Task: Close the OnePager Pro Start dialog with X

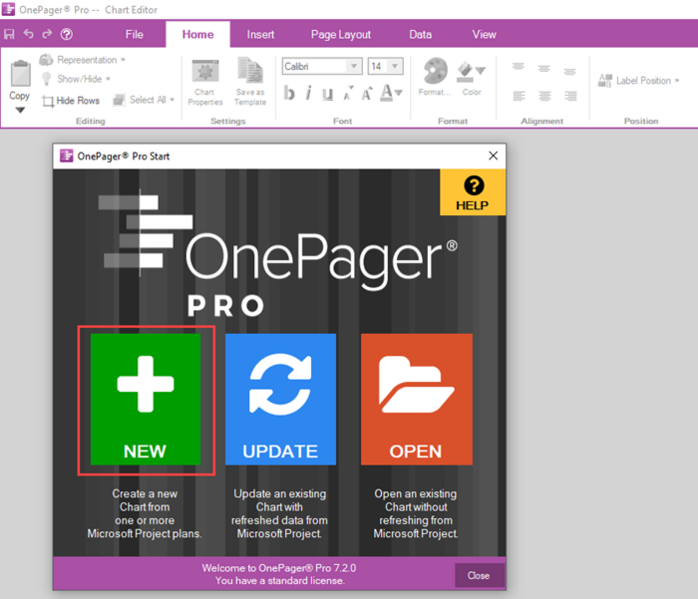Action: point(493,156)
